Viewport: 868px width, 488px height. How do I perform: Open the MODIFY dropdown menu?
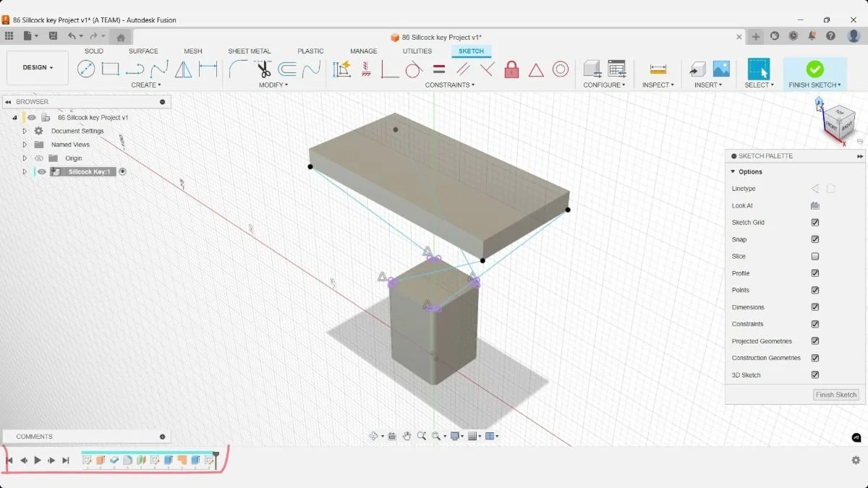(x=273, y=85)
